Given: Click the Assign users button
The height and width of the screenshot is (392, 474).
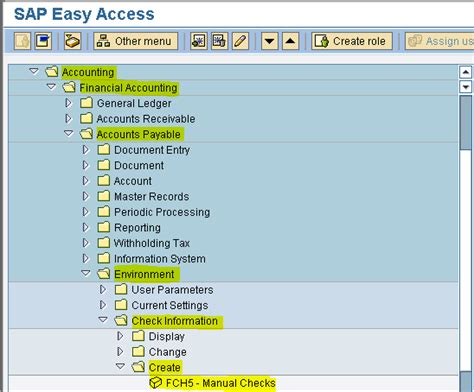Looking at the screenshot, I should tap(439, 41).
